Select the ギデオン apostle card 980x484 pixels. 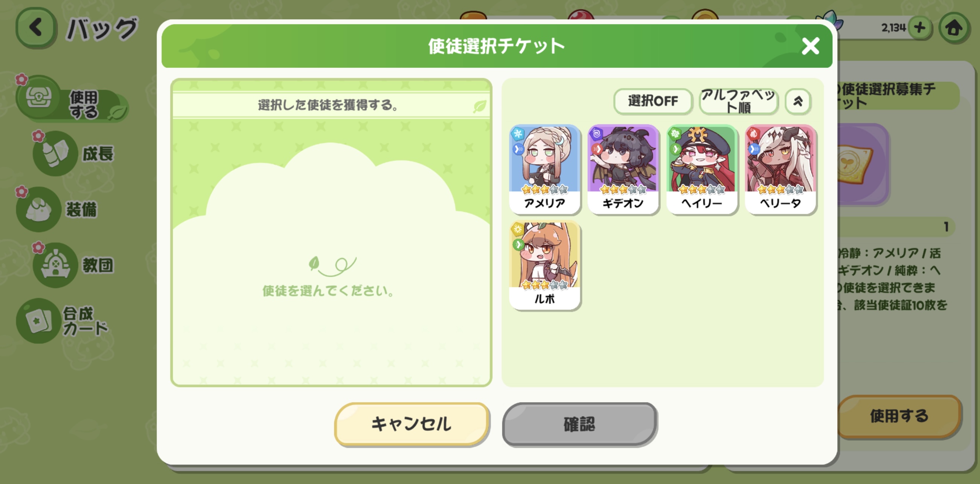click(x=623, y=170)
